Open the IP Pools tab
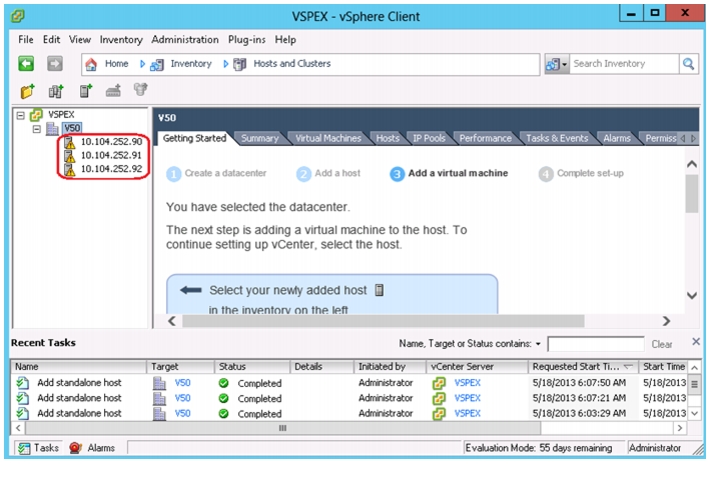Image resolution: width=709 pixels, height=477 pixels. tap(429, 138)
